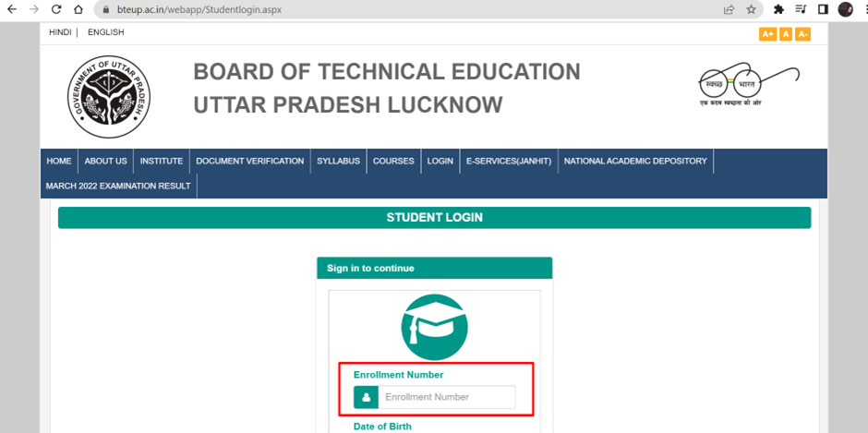Click the browser back arrow
Image resolution: width=868 pixels, height=433 pixels.
[x=11, y=9]
